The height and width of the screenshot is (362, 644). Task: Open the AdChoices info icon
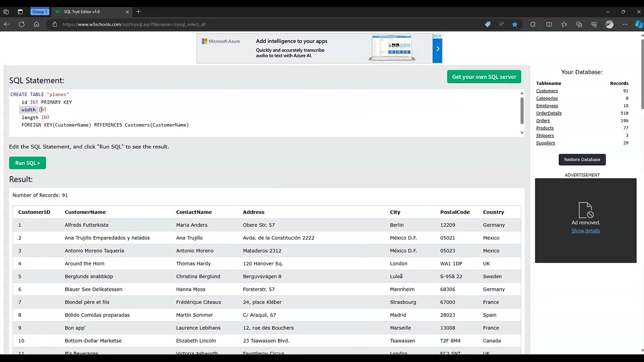(x=434, y=36)
